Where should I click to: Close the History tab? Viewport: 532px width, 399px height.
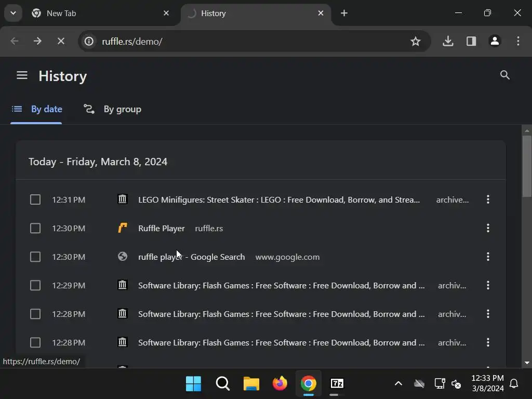321,13
